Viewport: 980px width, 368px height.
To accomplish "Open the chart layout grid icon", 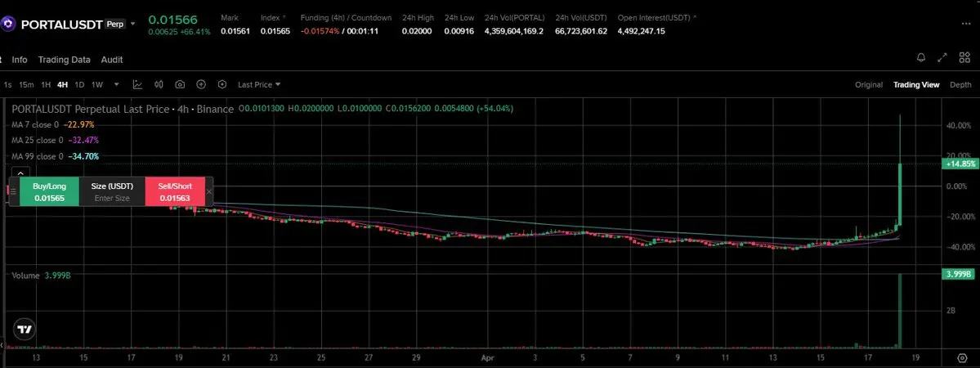I will tap(964, 57).
